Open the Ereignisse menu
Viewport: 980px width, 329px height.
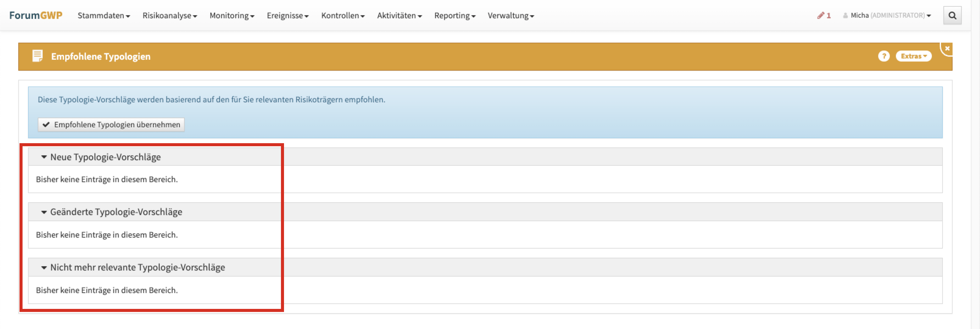[288, 16]
